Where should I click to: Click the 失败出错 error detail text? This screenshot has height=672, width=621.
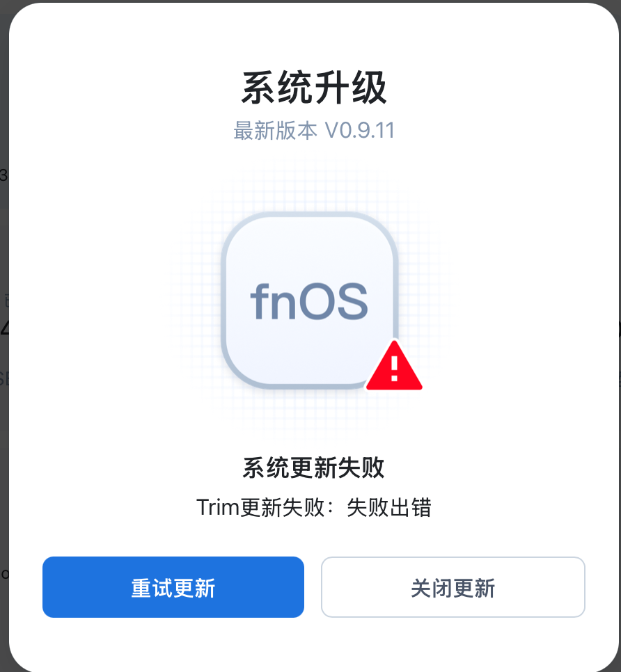[389, 507]
